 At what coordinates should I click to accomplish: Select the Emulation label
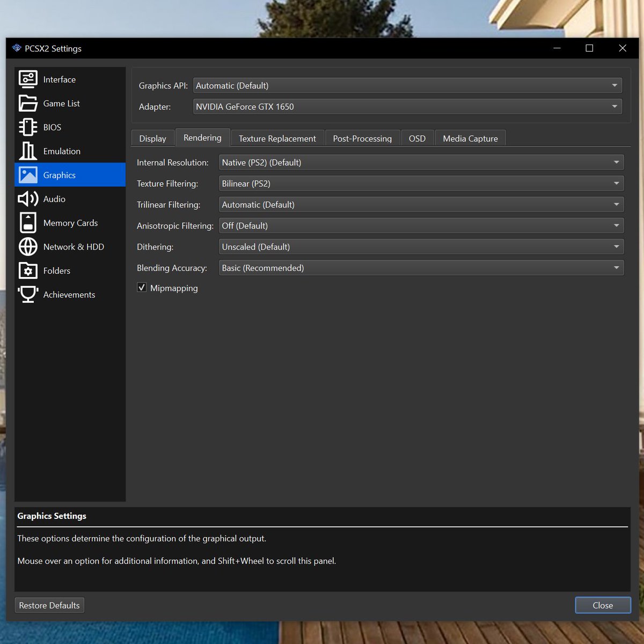pos(62,151)
